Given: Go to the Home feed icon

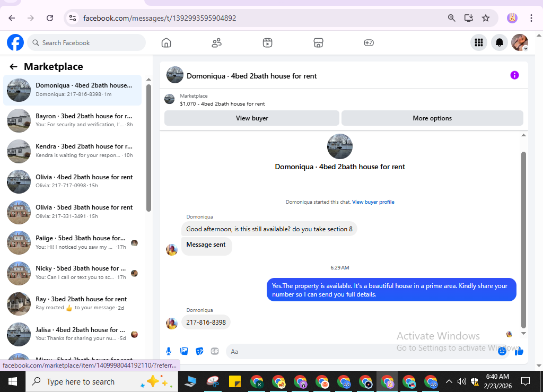Looking at the screenshot, I should click(166, 43).
